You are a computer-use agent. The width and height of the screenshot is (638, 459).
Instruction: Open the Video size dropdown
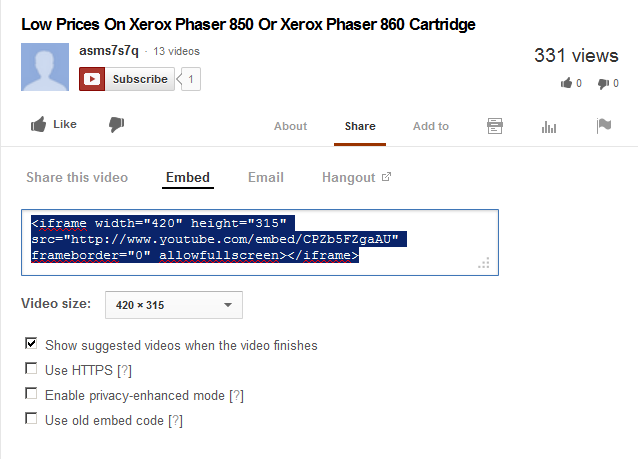173,305
